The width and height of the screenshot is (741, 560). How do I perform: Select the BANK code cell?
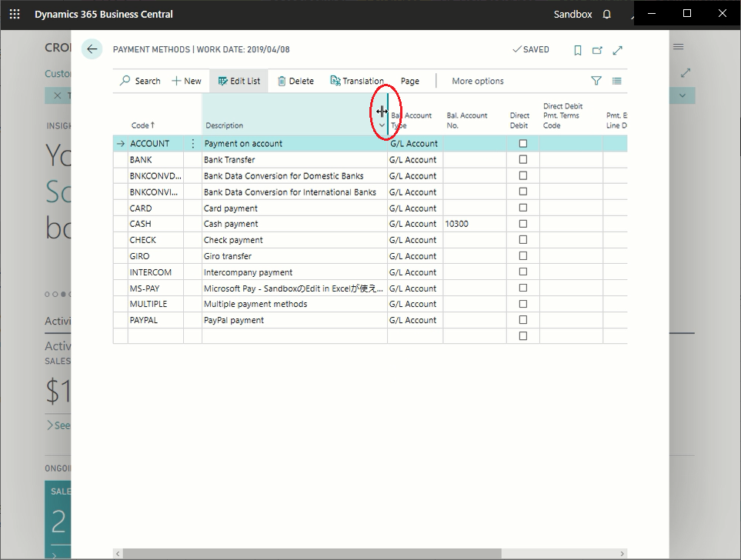click(155, 160)
